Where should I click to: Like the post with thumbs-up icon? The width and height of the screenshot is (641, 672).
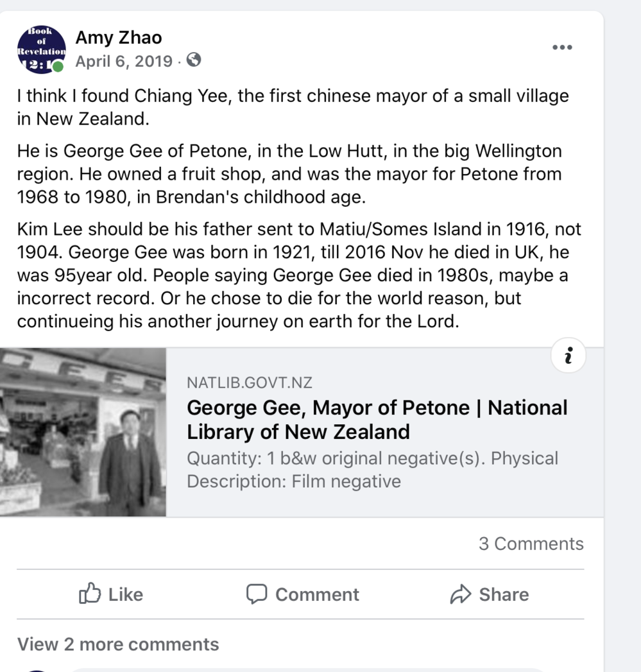(110, 594)
